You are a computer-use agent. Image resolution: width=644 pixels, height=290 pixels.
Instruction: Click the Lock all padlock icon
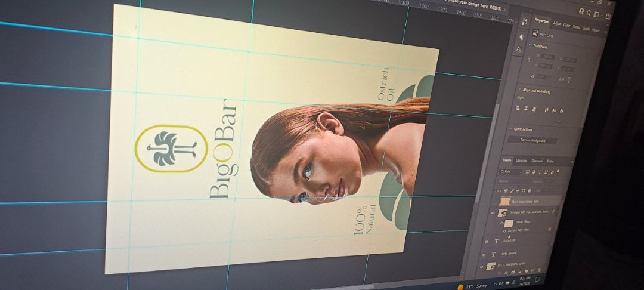pos(530,190)
